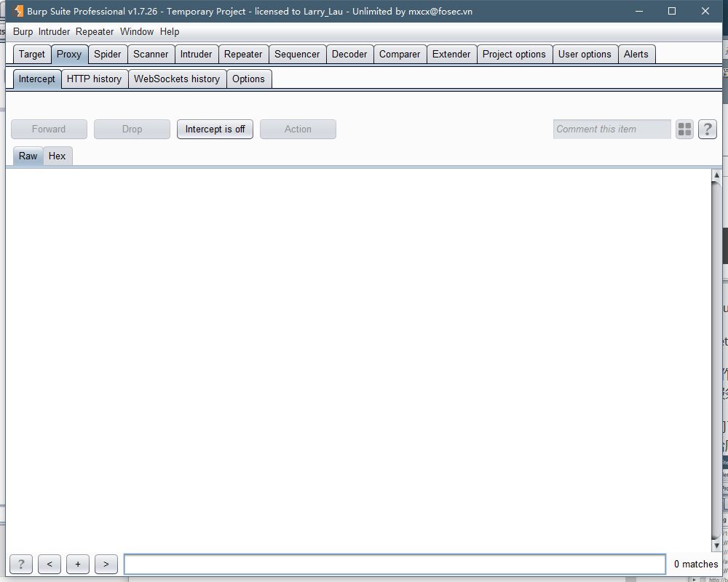Click the Forward button
Image resolution: width=728 pixels, height=582 pixels.
[49, 129]
